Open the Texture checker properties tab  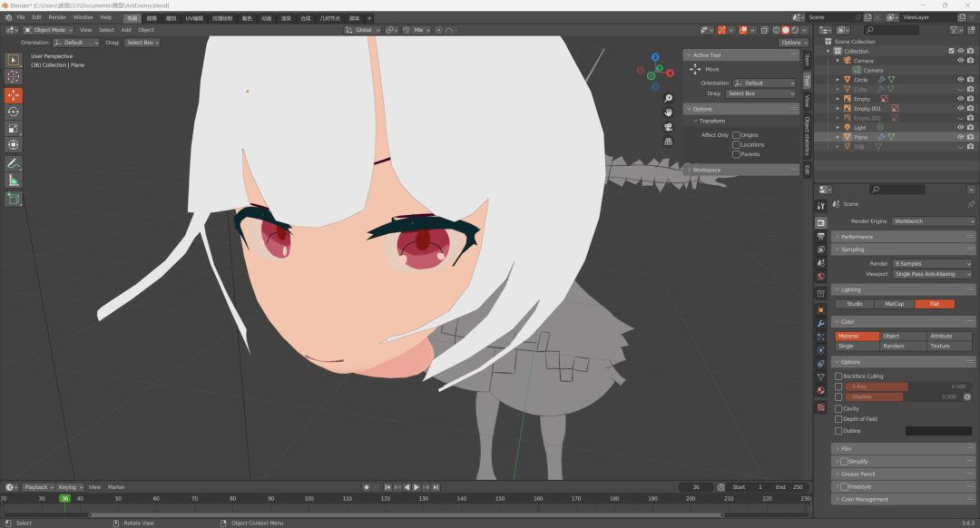tap(821, 406)
